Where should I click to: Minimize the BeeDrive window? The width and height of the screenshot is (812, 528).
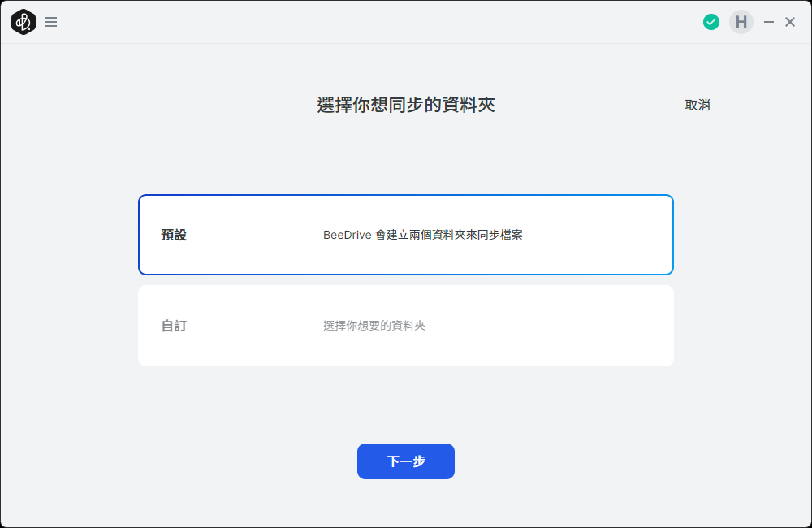(x=769, y=22)
